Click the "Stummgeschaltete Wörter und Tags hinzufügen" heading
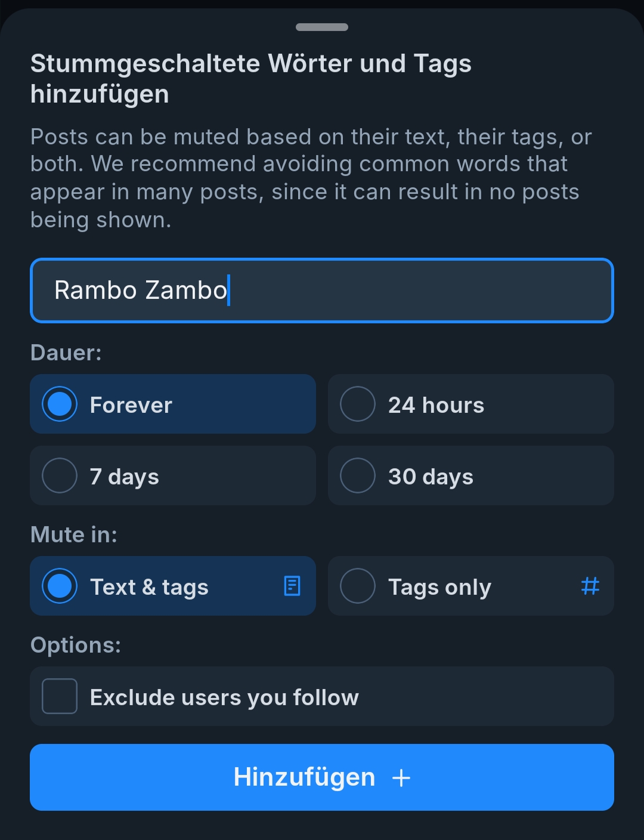The width and height of the screenshot is (644, 840). [250, 78]
